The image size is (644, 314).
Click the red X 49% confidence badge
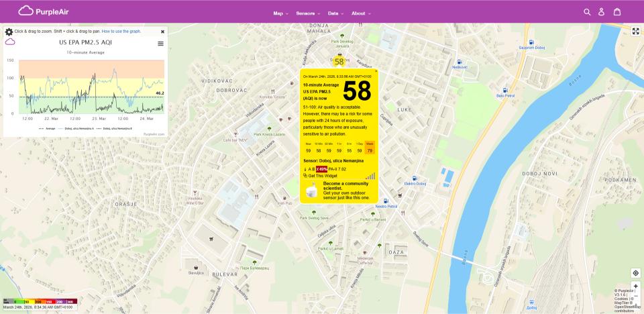[x=321, y=169]
